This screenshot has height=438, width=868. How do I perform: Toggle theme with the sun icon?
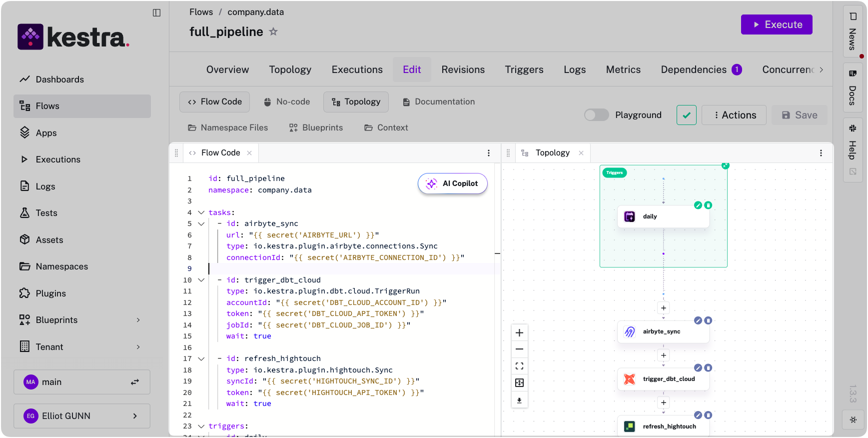853,420
